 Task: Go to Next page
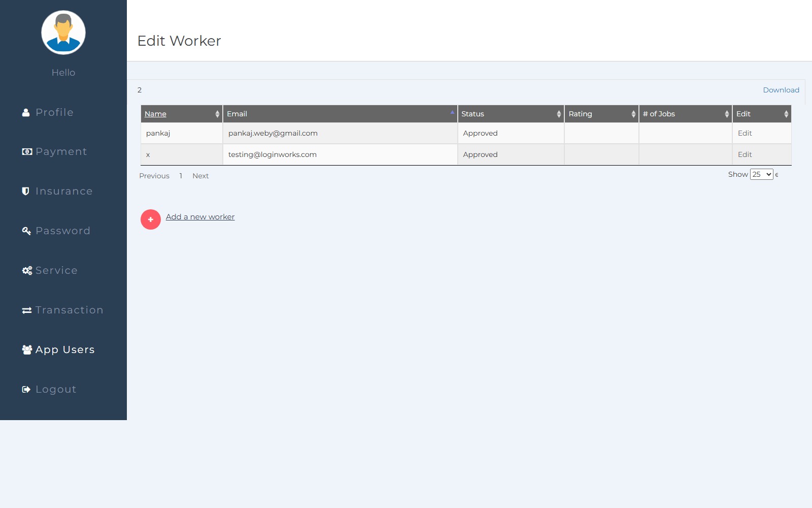[x=200, y=176]
